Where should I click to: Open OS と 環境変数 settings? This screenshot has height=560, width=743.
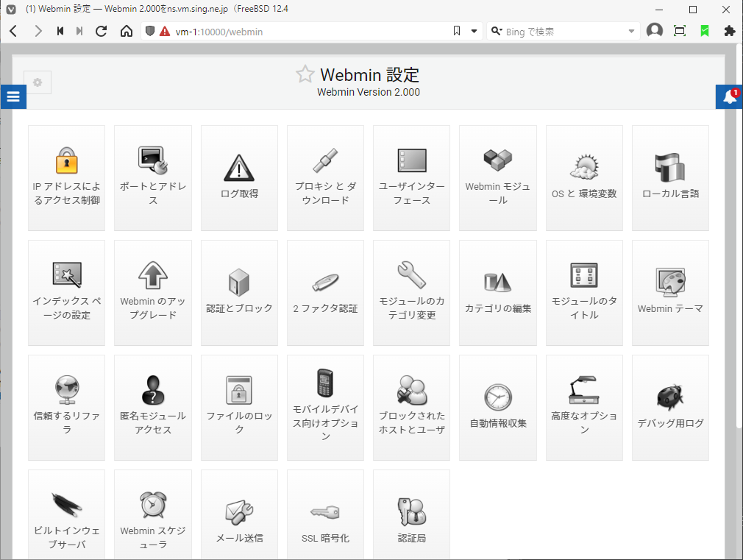click(x=584, y=178)
